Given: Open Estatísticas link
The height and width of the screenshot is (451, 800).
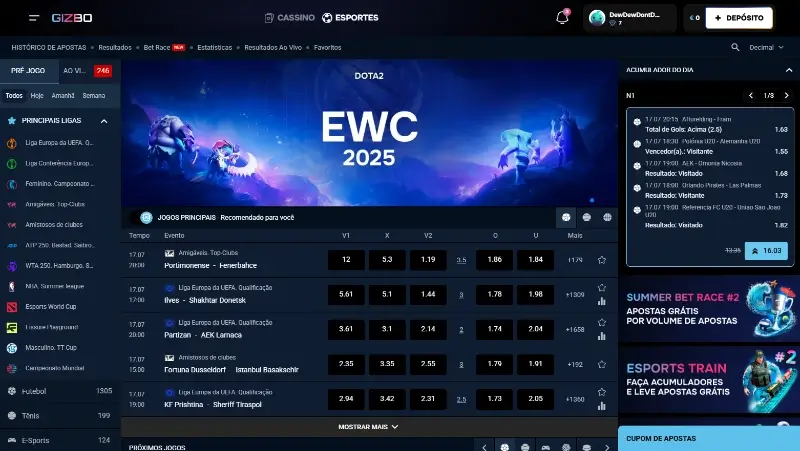Looking at the screenshot, I should (214, 47).
